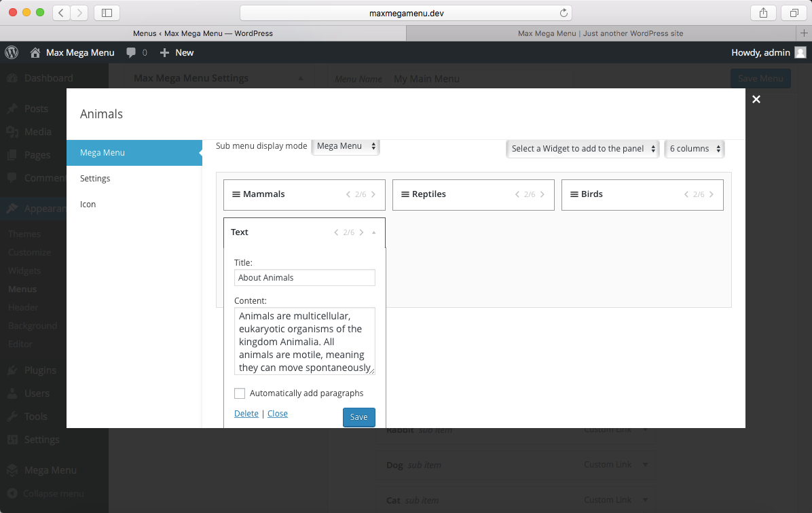Save the Text widget
Image resolution: width=812 pixels, height=513 pixels.
click(x=359, y=417)
